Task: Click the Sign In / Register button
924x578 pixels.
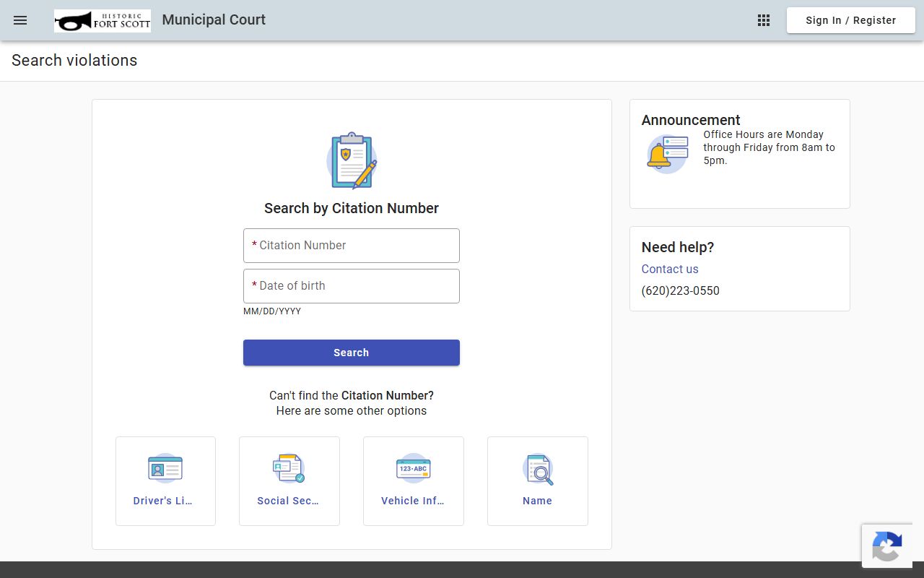Action: (x=851, y=20)
